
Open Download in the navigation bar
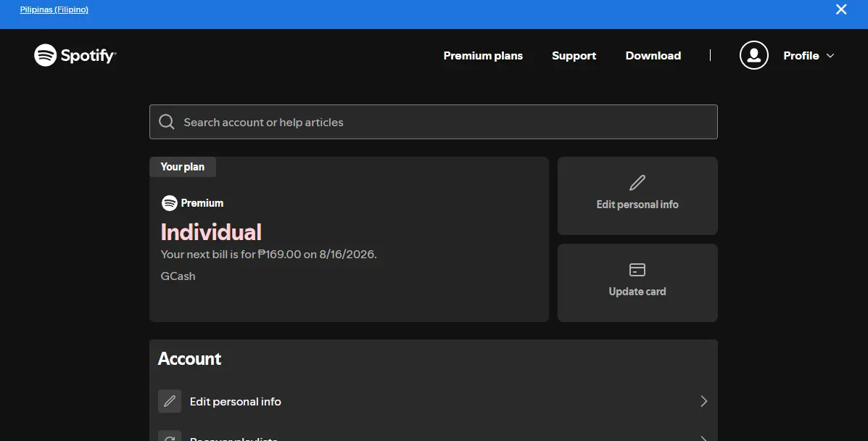coord(653,55)
